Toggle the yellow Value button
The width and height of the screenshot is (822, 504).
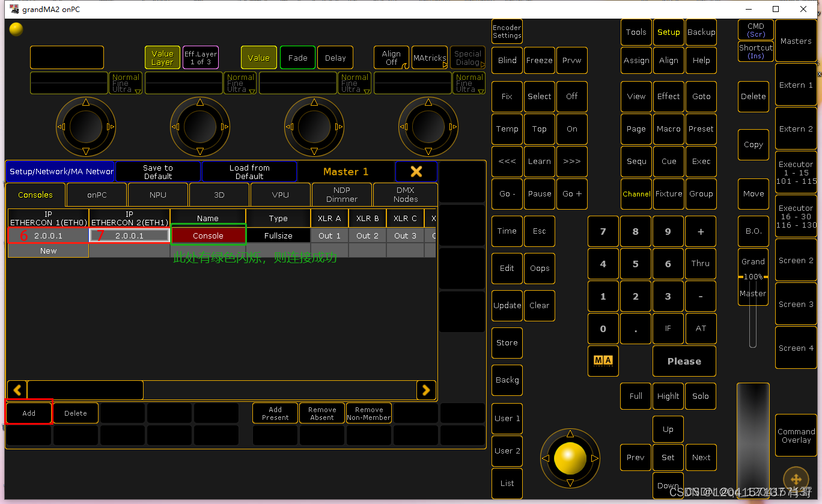click(259, 58)
